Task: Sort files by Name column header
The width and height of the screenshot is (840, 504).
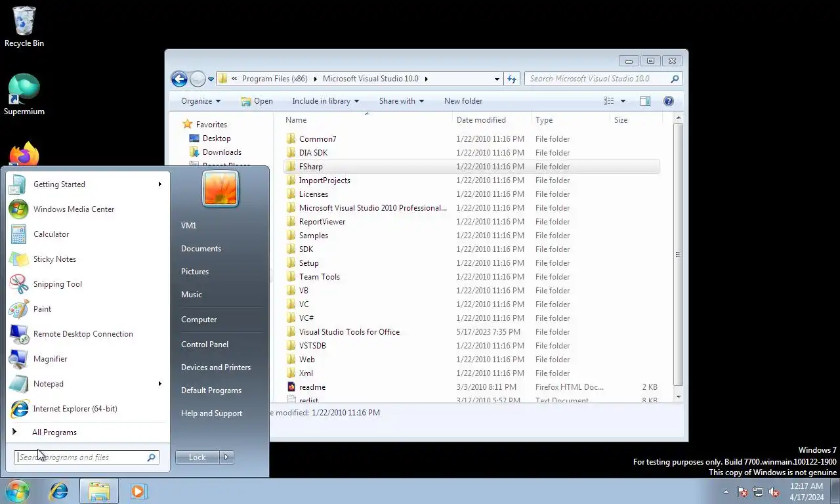Action: (x=367, y=120)
